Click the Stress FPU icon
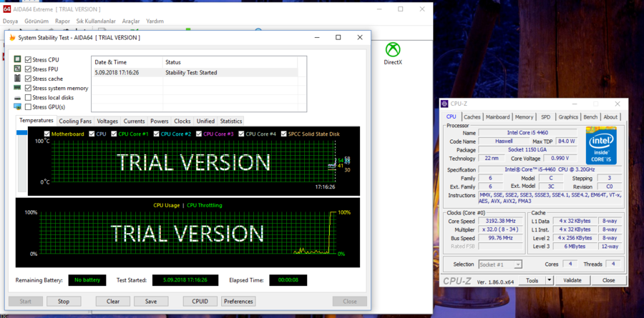Image resolution: width=644 pixels, height=318 pixels. (18, 69)
